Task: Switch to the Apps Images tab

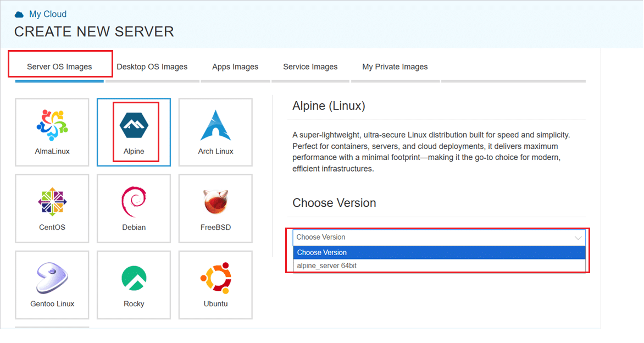Action: pos(235,67)
